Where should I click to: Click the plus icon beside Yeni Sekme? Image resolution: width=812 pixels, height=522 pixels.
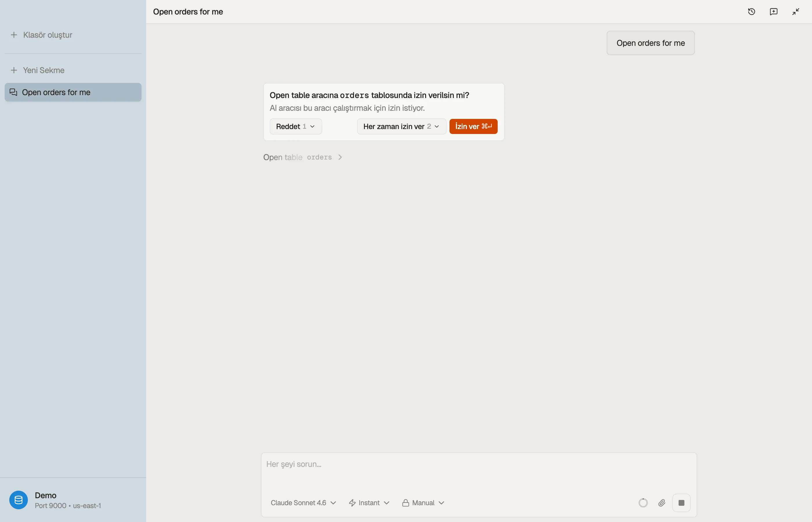(14, 70)
